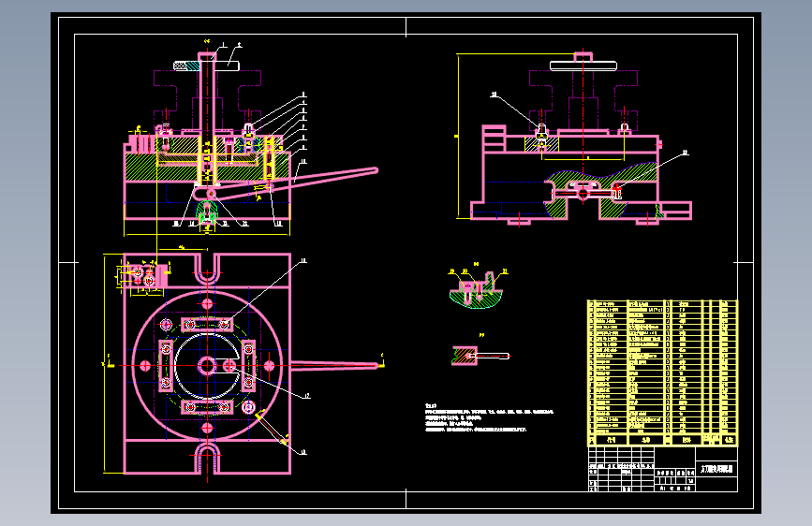Click the center hole of the plan view

coord(207,366)
